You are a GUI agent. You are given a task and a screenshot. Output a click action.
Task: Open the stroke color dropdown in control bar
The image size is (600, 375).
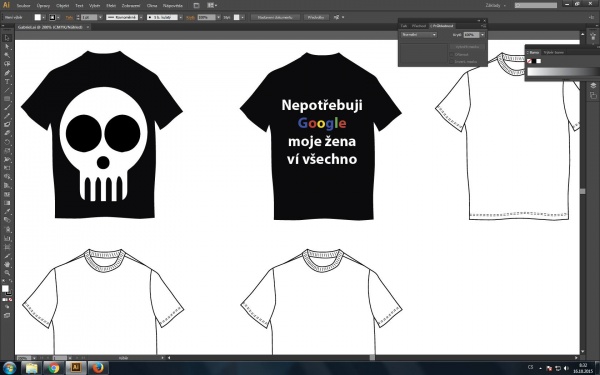click(58, 17)
